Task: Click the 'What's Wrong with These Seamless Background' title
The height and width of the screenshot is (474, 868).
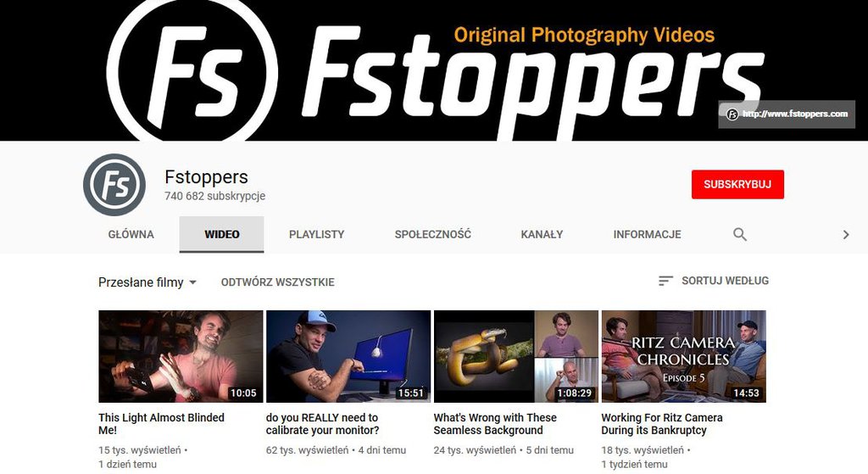Action: pos(495,424)
